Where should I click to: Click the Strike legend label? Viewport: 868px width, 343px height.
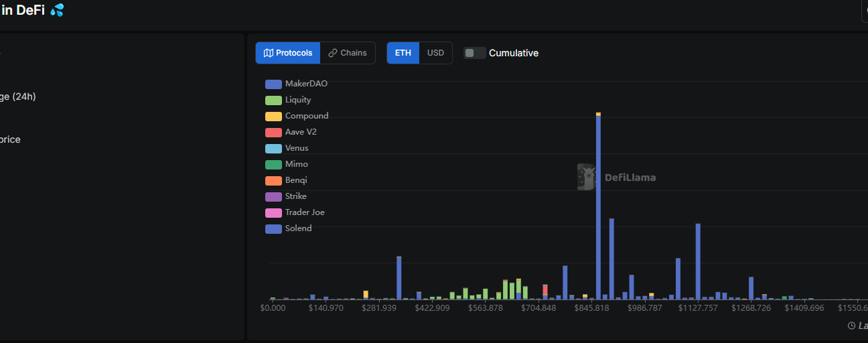(296, 196)
